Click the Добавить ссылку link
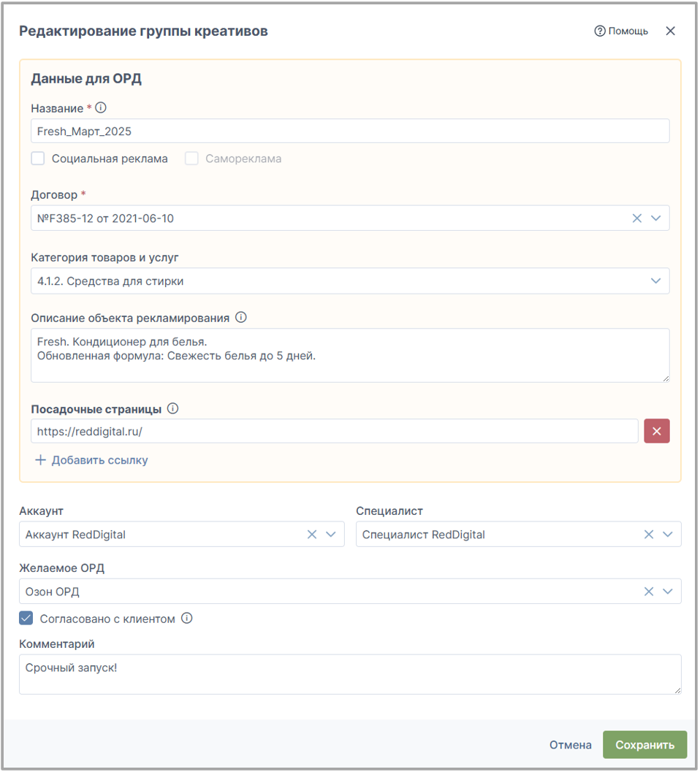 point(91,460)
